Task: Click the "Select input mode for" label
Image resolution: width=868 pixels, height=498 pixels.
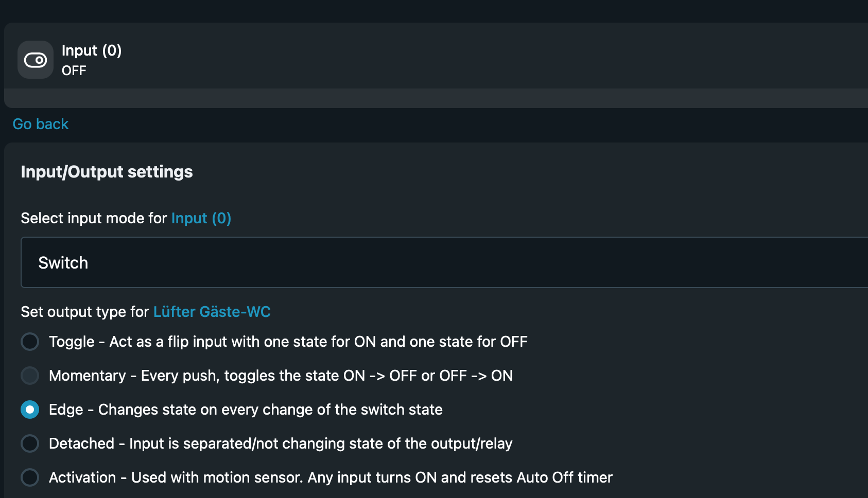Action: [x=94, y=218]
